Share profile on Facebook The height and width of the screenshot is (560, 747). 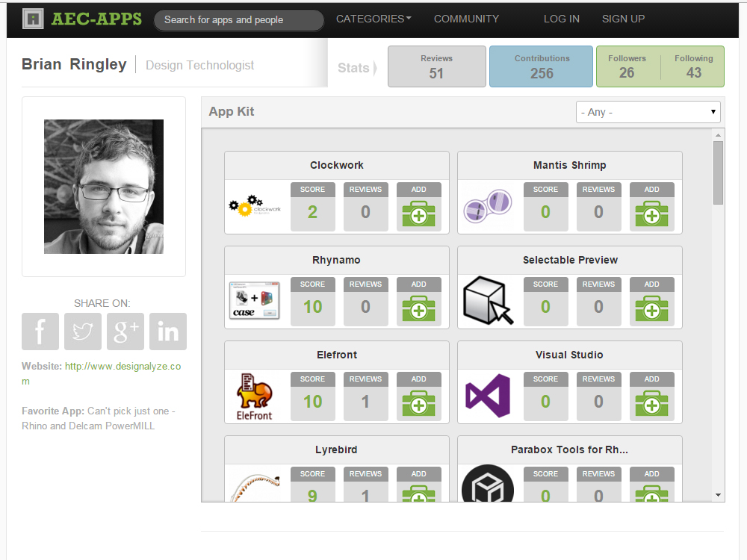tap(40, 332)
